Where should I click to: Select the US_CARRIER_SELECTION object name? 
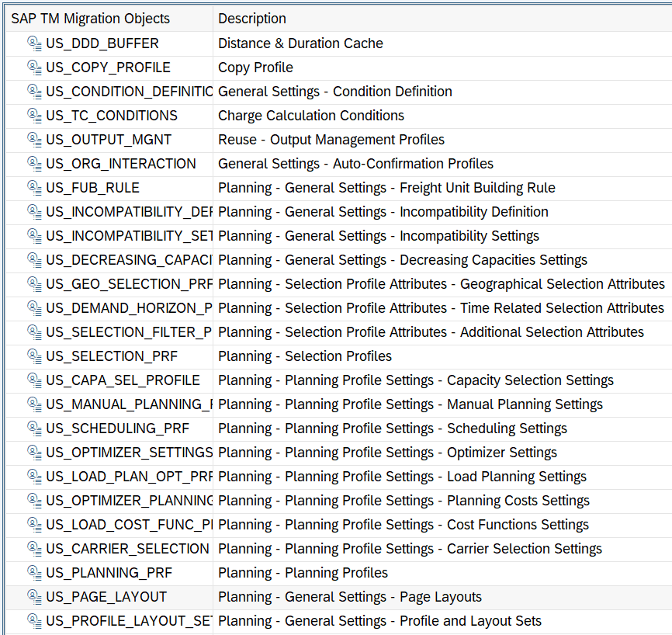click(x=127, y=548)
